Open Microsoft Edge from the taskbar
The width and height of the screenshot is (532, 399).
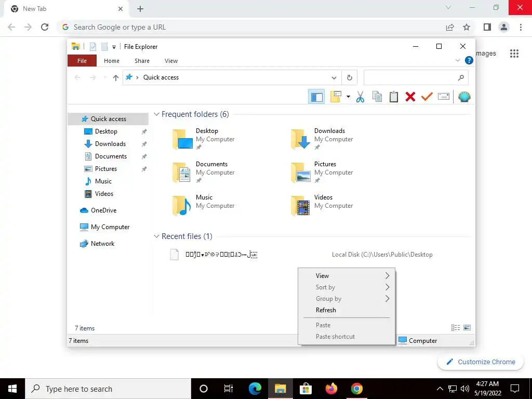pos(255,389)
